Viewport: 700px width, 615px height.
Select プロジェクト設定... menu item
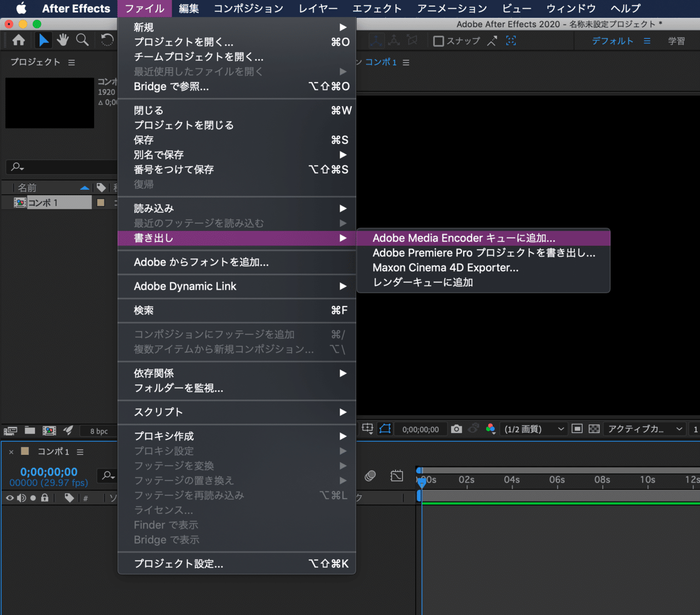pyautogui.click(x=237, y=564)
